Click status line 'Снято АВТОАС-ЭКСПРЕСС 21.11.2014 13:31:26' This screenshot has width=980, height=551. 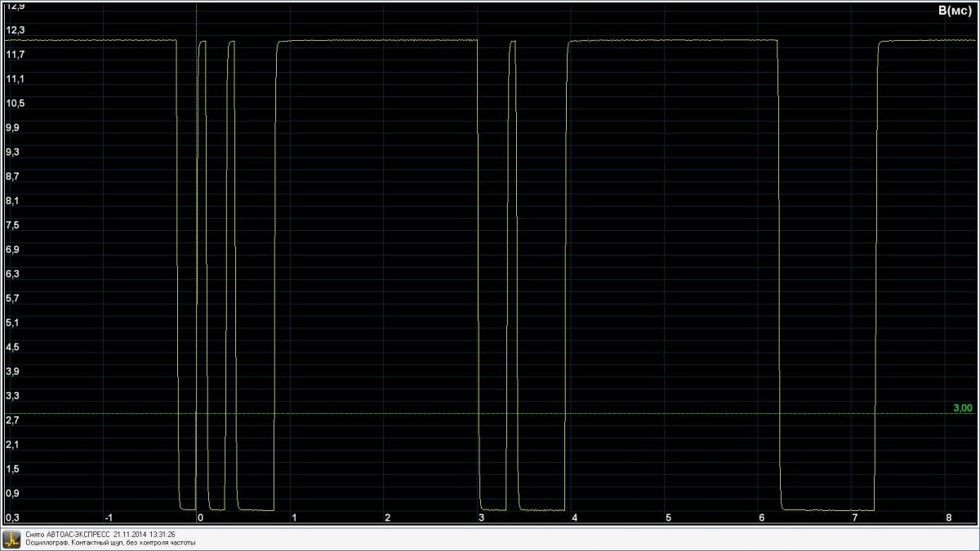100,535
